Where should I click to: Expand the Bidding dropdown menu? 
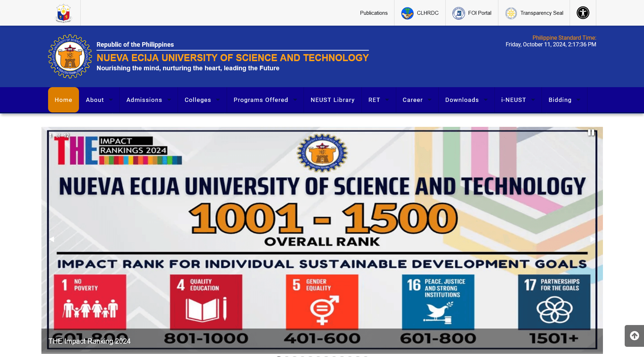pyautogui.click(x=565, y=100)
